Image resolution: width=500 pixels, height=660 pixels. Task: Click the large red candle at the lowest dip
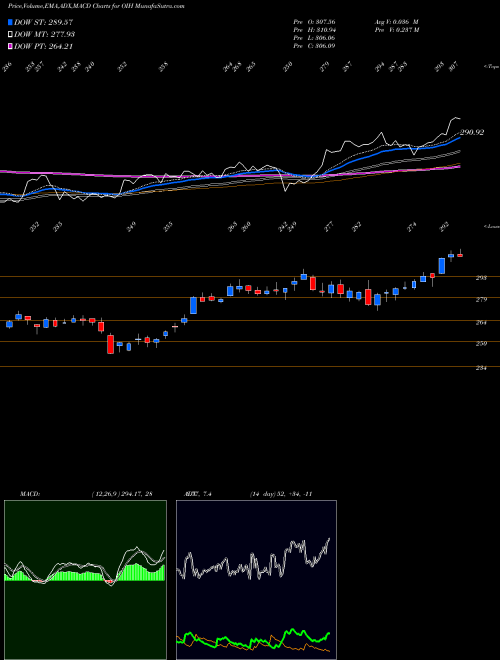click(110, 344)
